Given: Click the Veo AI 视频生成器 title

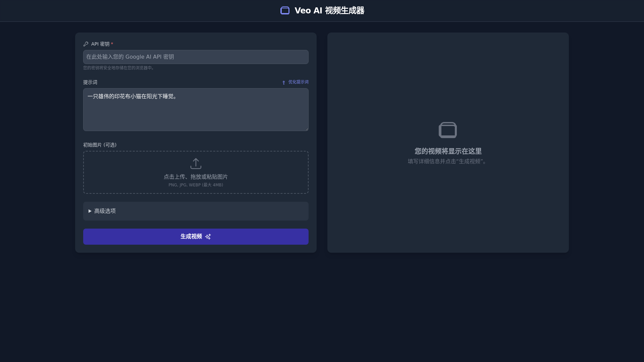Looking at the screenshot, I should tap(329, 11).
